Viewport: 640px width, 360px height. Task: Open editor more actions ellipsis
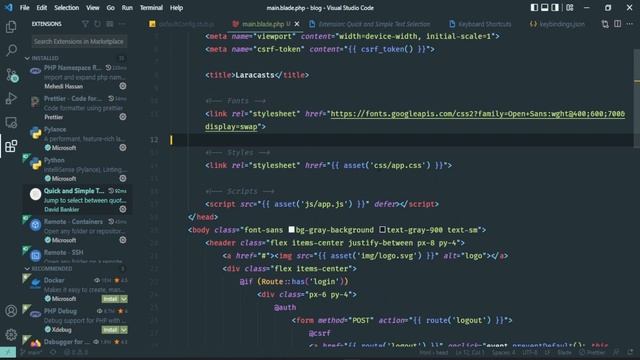point(630,24)
